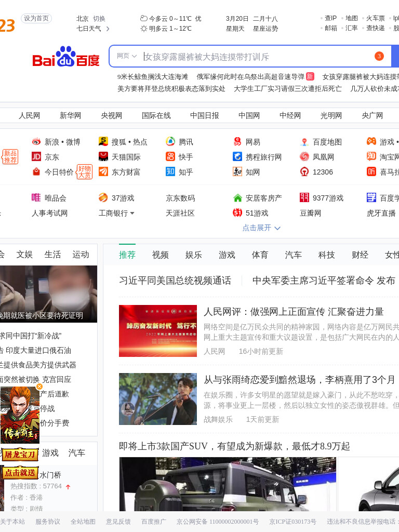
Task: Click the Sohu 搜狐 icon
Action: pos(103,141)
